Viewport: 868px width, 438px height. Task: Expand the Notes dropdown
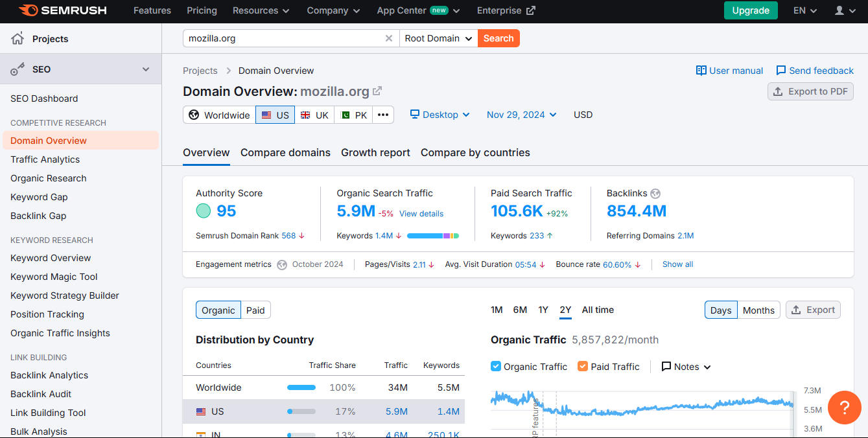(x=686, y=367)
